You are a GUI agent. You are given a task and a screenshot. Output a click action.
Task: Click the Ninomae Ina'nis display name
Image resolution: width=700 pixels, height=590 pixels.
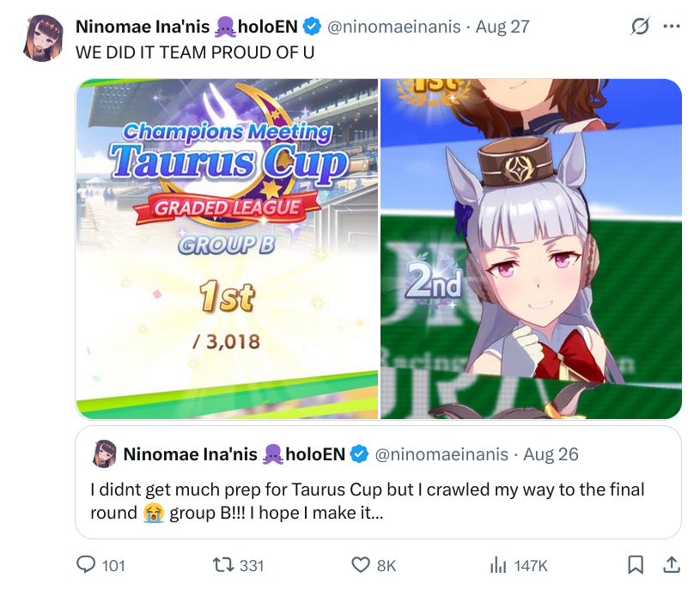[186, 27]
